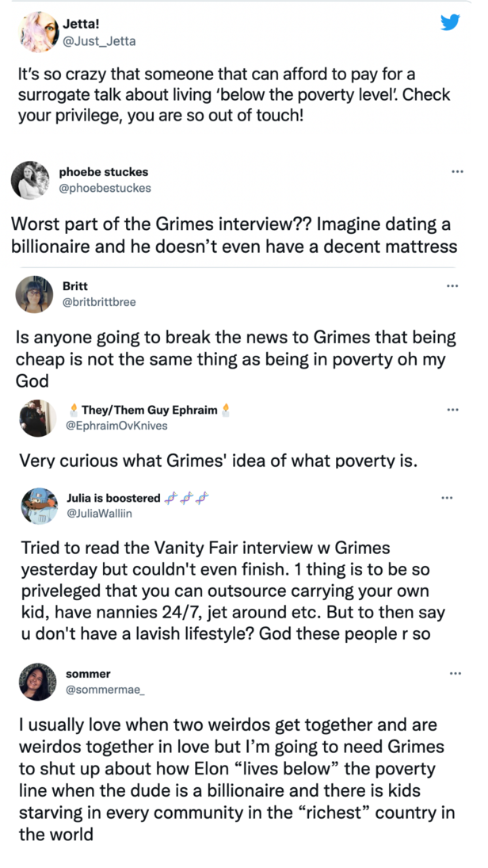
Task: Open more options on phoebe stuckes tweet
Action: click(456, 172)
